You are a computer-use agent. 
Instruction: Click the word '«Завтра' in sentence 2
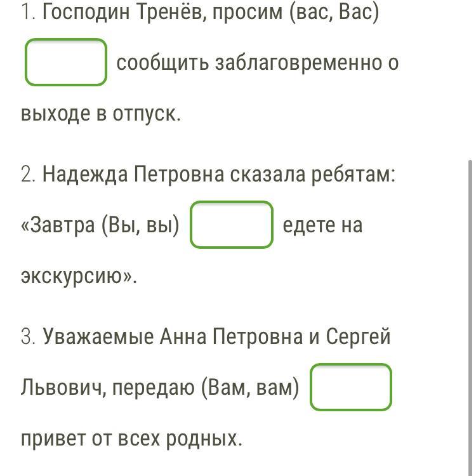[58, 225]
